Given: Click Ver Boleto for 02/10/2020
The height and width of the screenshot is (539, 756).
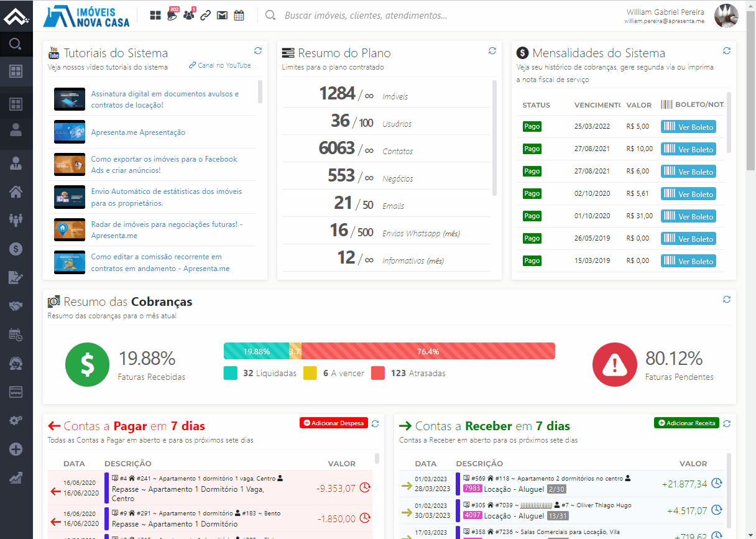Looking at the screenshot, I should pyautogui.click(x=688, y=194).
